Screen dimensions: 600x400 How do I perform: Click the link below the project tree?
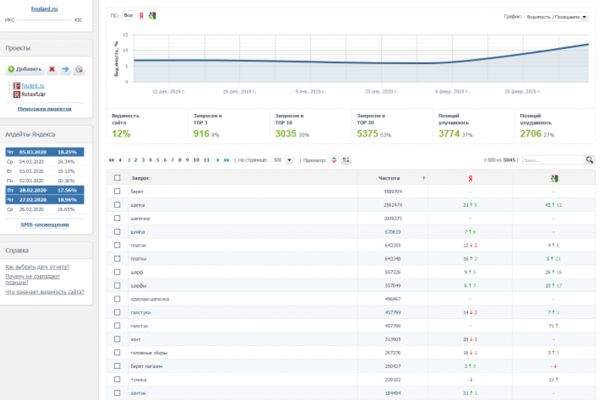tap(45, 109)
